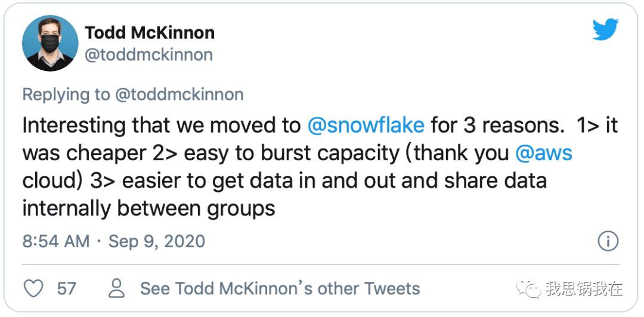
Task: Click the 我思锅我在 watermark text
Action: point(584,288)
